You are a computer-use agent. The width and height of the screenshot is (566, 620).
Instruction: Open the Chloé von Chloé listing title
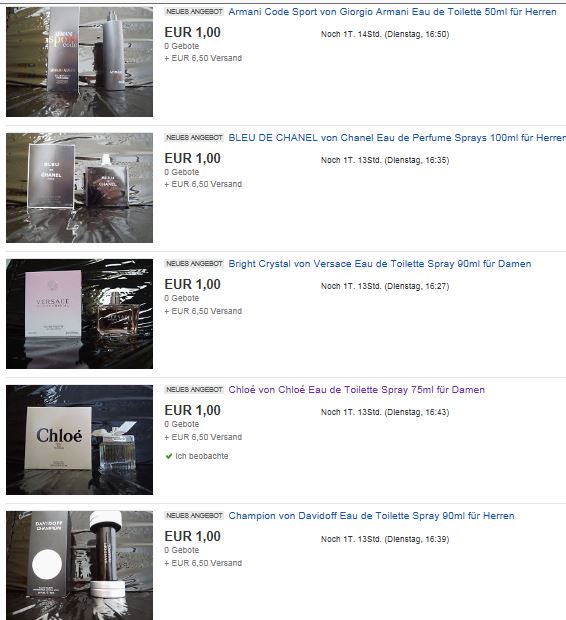tap(356, 389)
